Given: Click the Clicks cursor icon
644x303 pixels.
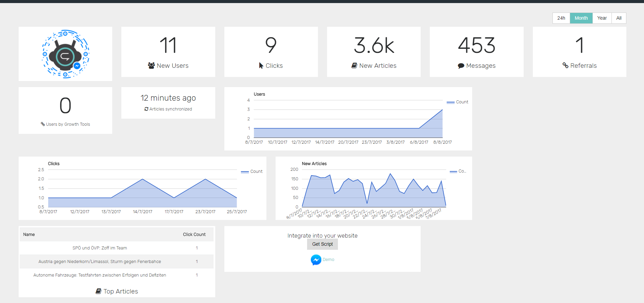Looking at the screenshot, I should 261,65.
